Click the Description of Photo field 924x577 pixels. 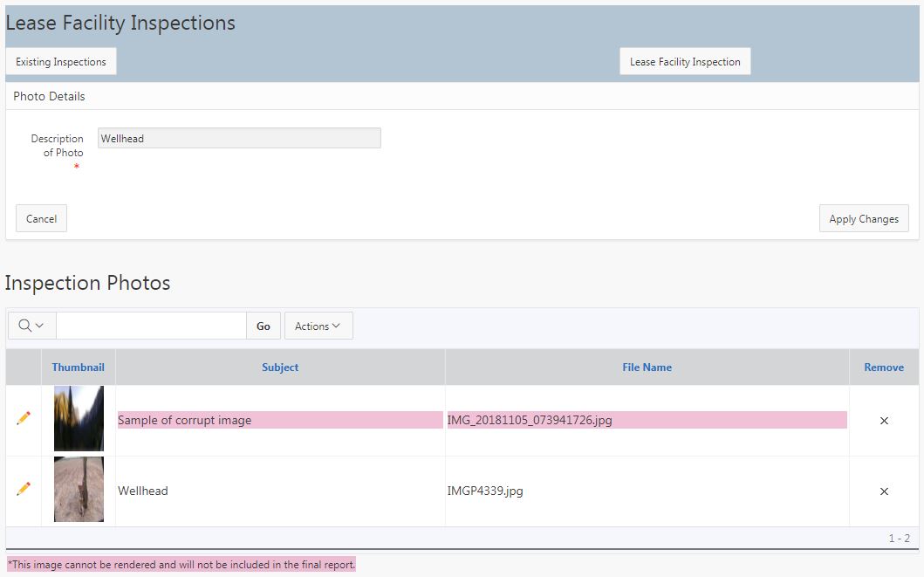[239, 138]
